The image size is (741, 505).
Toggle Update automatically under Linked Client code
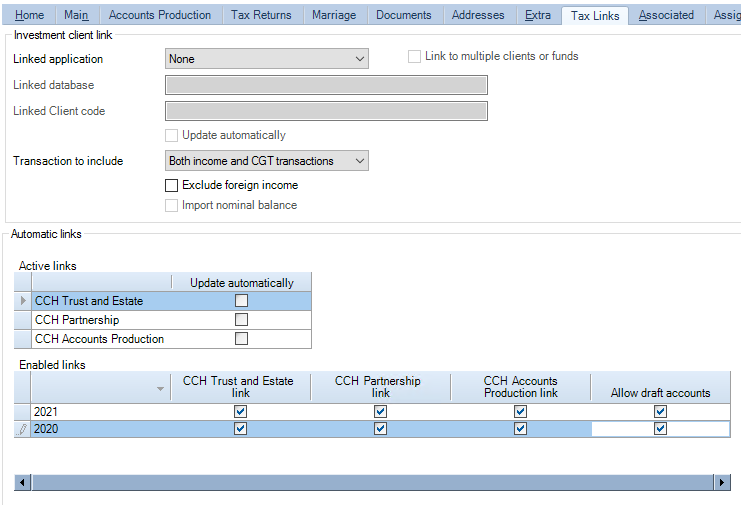coord(171,136)
